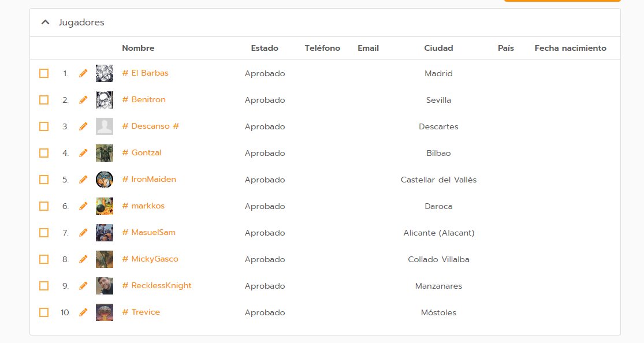Viewport: 644px width, 343px height.
Task: Open # Trevice player link
Action: pyautogui.click(x=141, y=312)
